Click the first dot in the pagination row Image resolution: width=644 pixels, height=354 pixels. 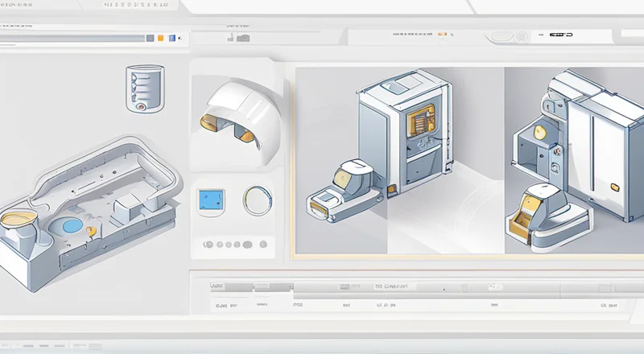tap(208, 244)
